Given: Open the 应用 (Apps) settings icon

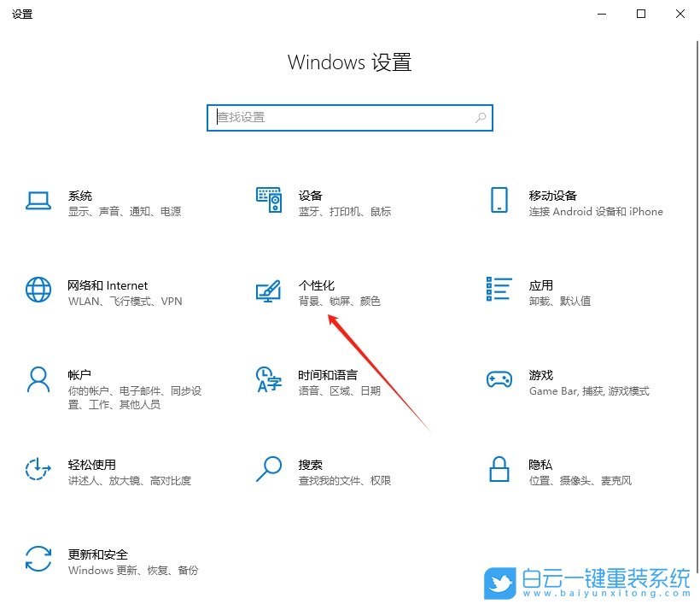Looking at the screenshot, I should 499,291.
